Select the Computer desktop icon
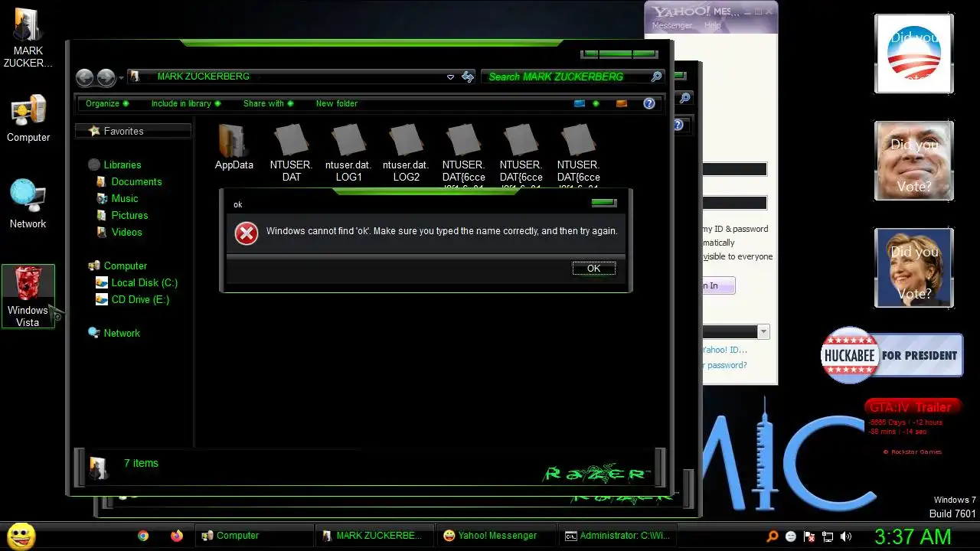The width and height of the screenshot is (980, 551). click(28, 119)
